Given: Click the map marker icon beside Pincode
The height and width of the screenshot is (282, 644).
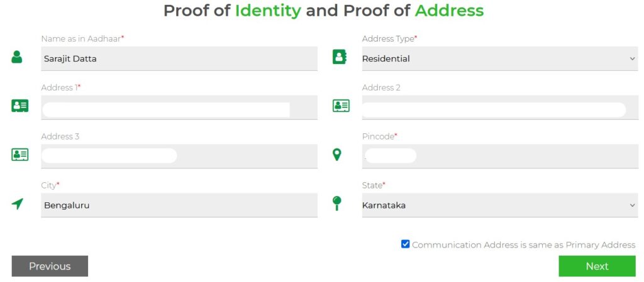Looking at the screenshot, I should [x=337, y=155].
